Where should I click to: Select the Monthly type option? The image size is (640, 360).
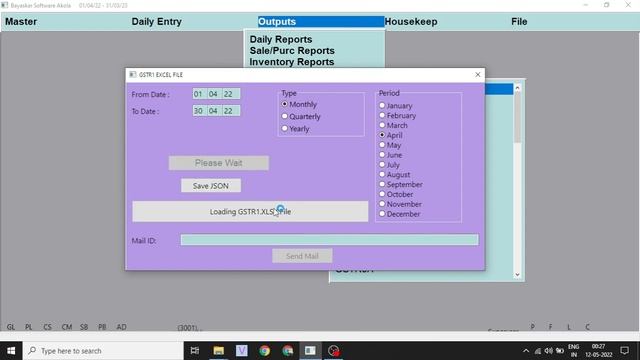(x=299, y=104)
